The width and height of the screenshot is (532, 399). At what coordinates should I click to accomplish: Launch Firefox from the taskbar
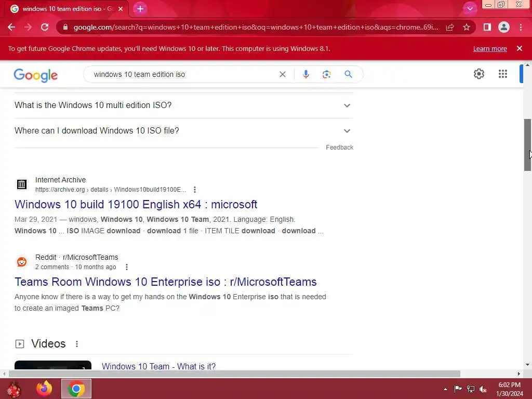pos(44,389)
